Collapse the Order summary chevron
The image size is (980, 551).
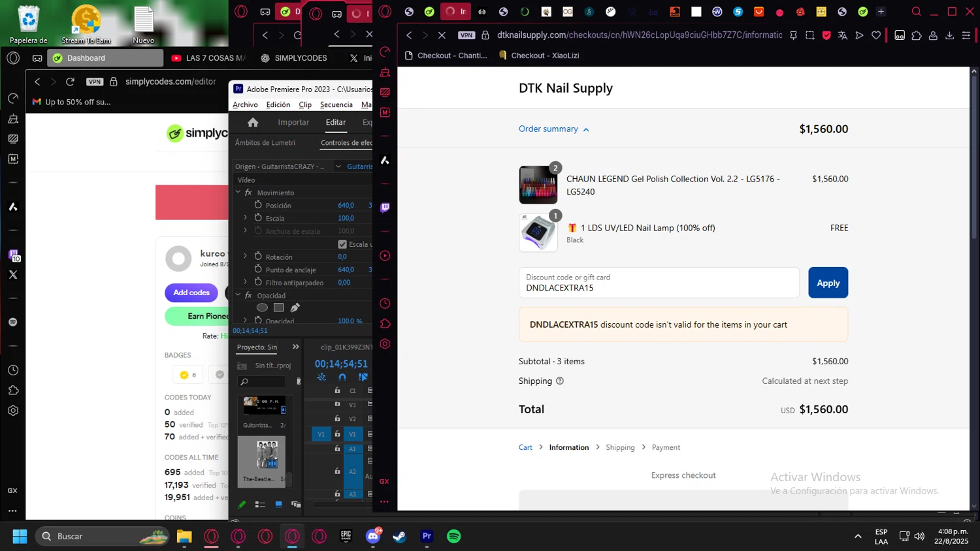tap(586, 129)
